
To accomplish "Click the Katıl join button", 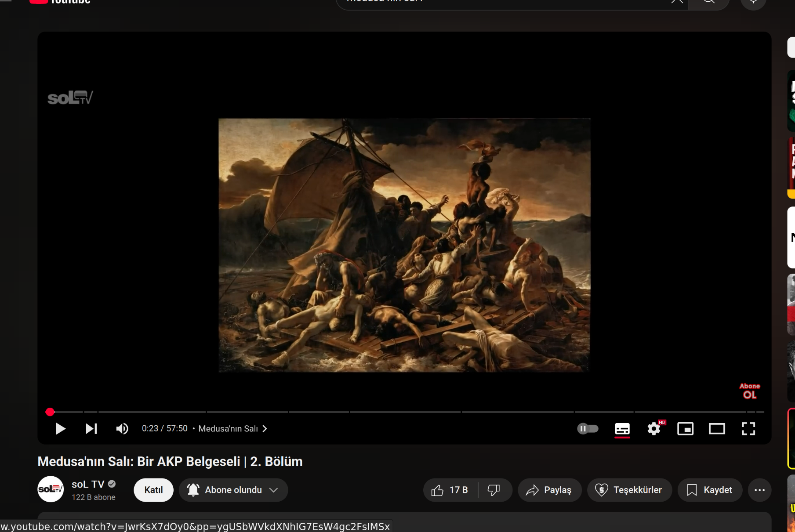I will (x=153, y=490).
